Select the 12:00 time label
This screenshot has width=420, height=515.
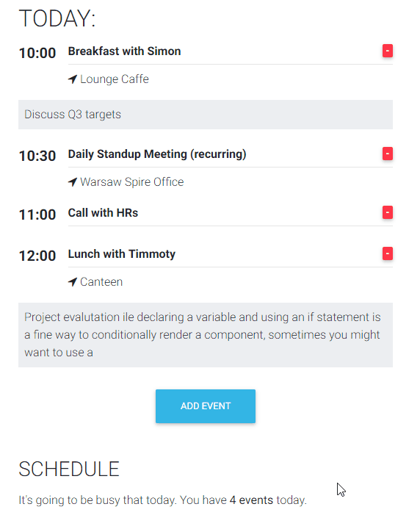[x=37, y=256]
